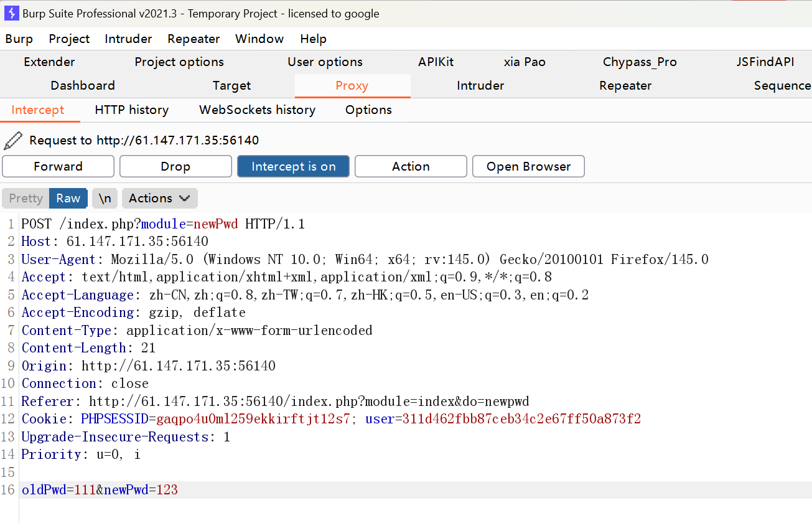
Task: Click the User-Agent header line
Action: pyautogui.click(x=365, y=259)
